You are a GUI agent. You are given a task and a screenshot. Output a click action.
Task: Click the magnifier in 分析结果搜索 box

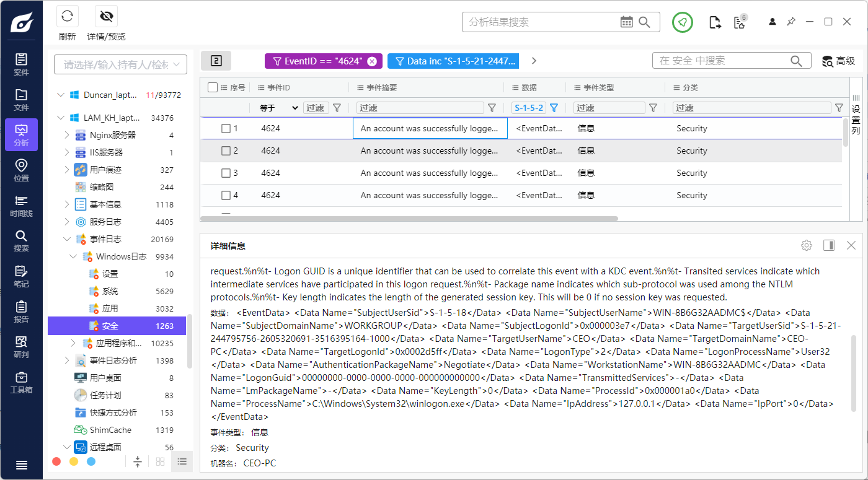pos(645,22)
